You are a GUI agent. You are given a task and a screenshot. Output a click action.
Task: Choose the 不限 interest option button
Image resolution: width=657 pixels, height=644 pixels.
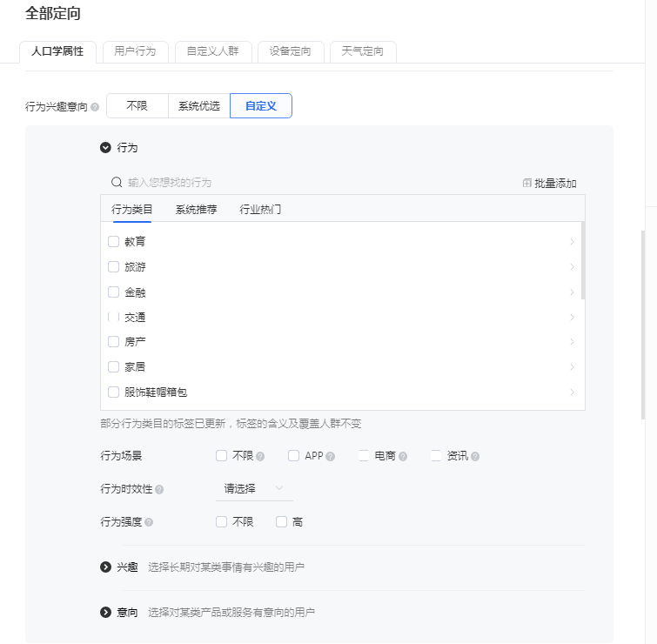[x=137, y=106]
